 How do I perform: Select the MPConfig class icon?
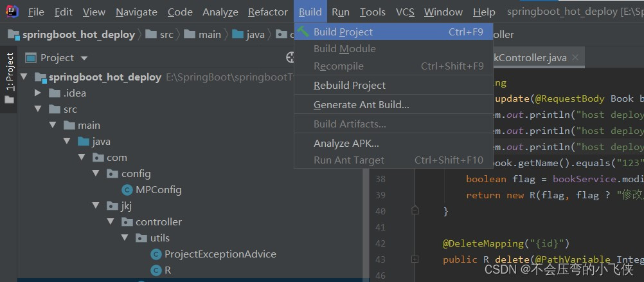tap(127, 190)
